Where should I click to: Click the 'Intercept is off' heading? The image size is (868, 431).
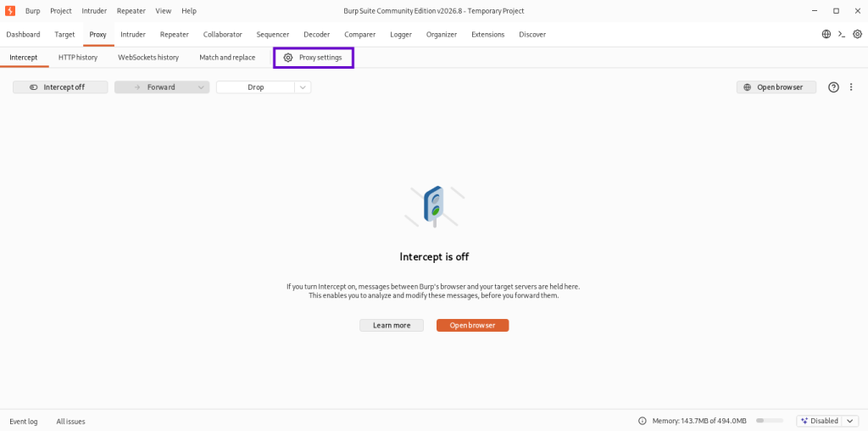pyautogui.click(x=435, y=257)
